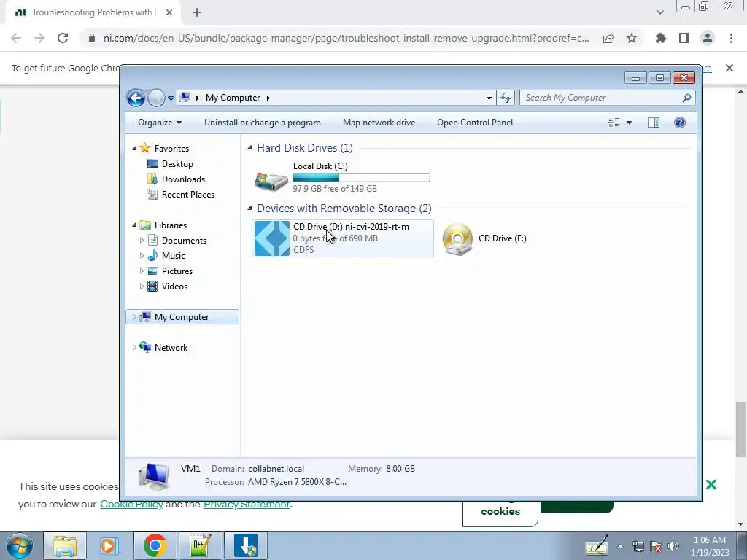747x560 pixels.
Task: Expand the Documents library node
Action: (x=142, y=241)
